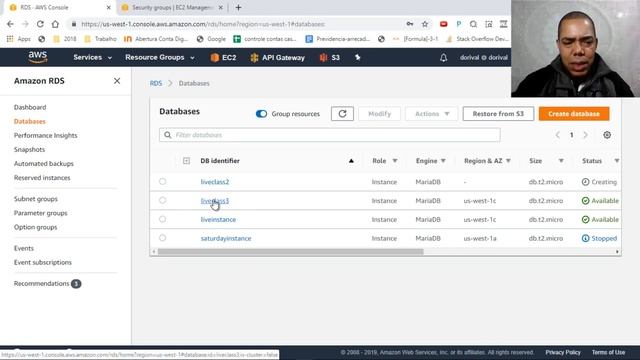Open Automated backups in sidebar
Screen dimensions: 640x360
tap(44, 164)
